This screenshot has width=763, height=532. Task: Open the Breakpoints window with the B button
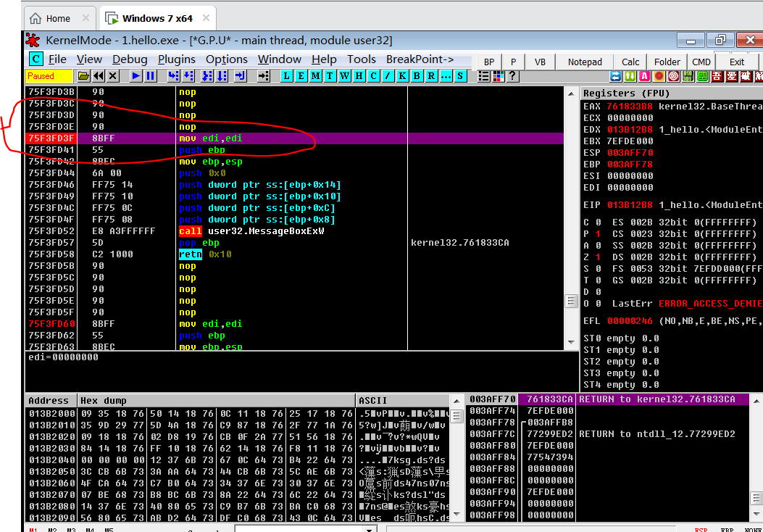(417, 76)
